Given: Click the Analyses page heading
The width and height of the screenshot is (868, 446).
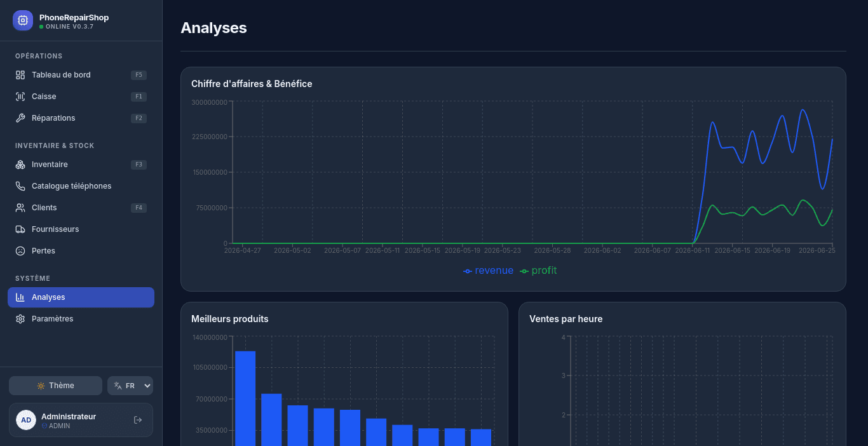Looking at the screenshot, I should click(x=214, y=28).
